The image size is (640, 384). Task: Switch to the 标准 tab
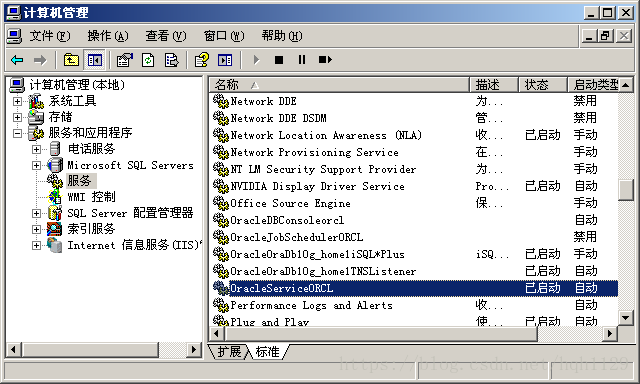tap(268, 351)
